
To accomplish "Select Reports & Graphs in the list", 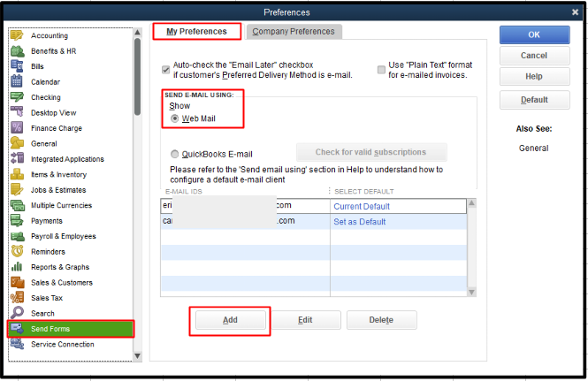I will [60, 267].
